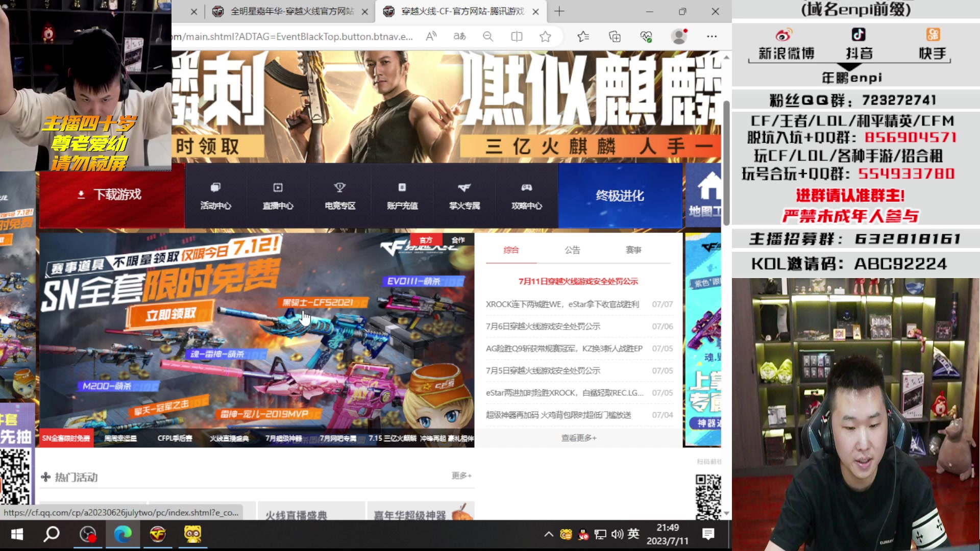Open the browser profile avatar
Viewport: 980px width, 551px height.
click(679, 36)
